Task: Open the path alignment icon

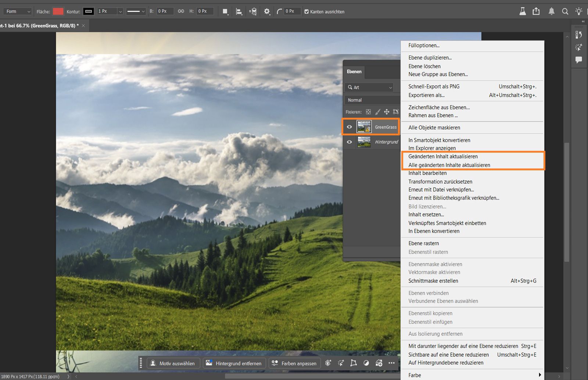Action: 239,11
